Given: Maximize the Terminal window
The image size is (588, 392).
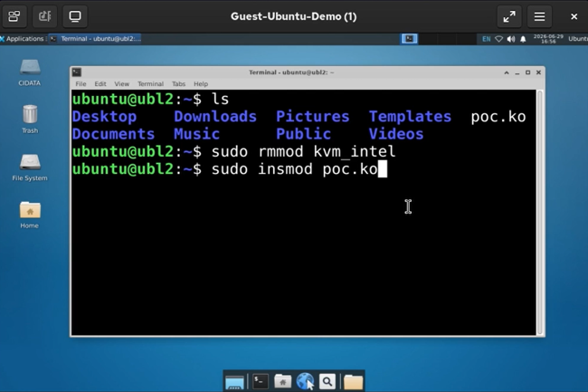Looking at the screenshot, I should pos(527,72).
